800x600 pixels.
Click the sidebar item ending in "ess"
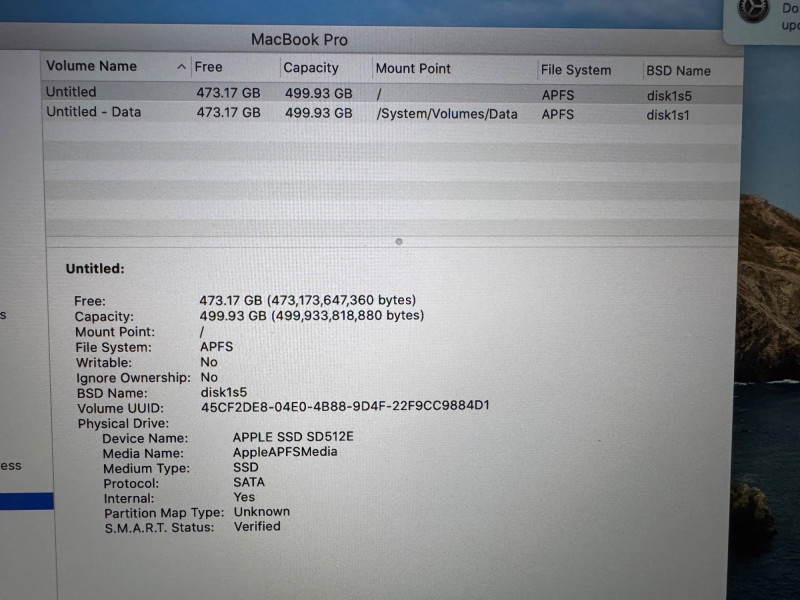coord(11,466)
